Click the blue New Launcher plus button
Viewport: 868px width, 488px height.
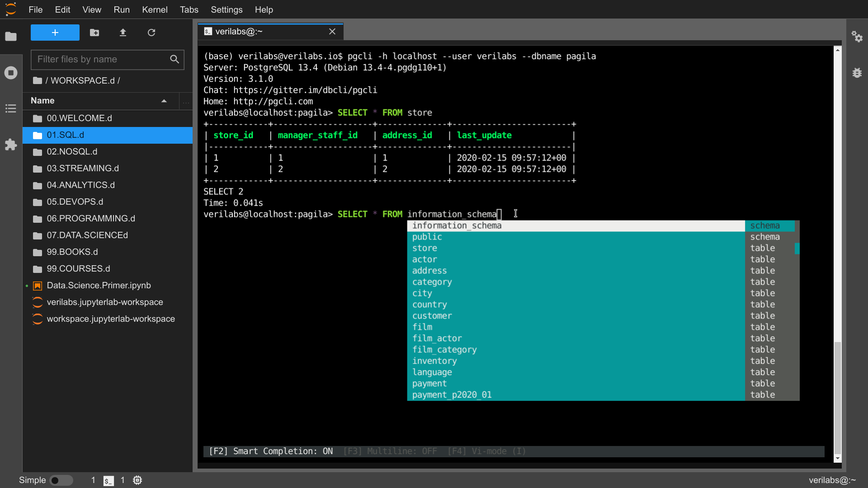click(55, 33)
